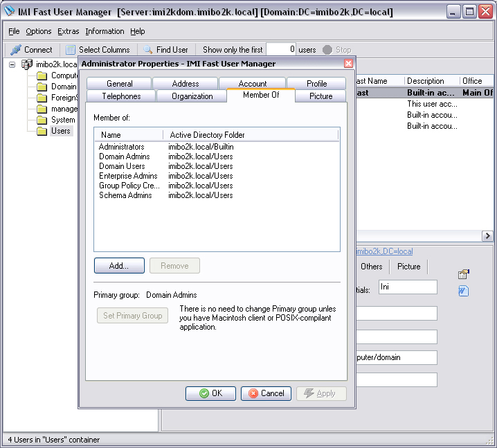Switch to the Address tab

[186, 83]
